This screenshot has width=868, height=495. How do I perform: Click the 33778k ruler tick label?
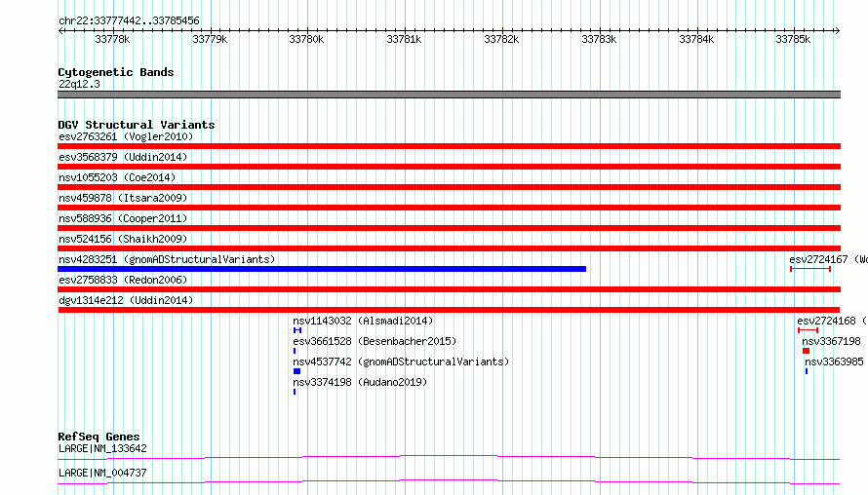112,39
